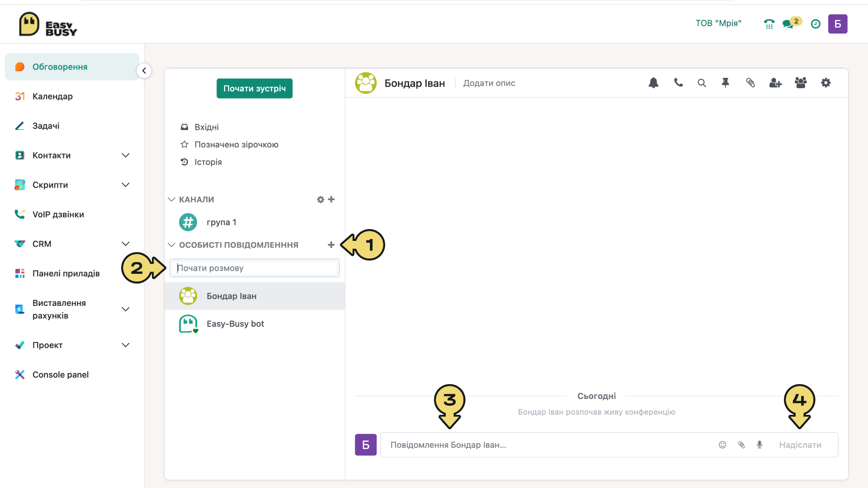868x488 pixels.
Task: Select Бондар Іван conversation in list
Action: point(255,296)
